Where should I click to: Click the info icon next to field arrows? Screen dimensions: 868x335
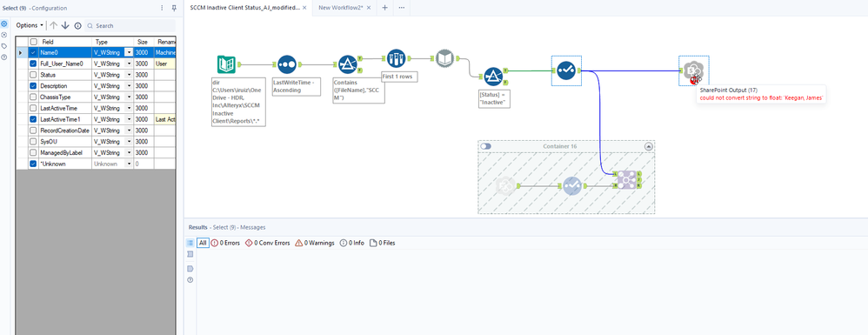point(77,25)
